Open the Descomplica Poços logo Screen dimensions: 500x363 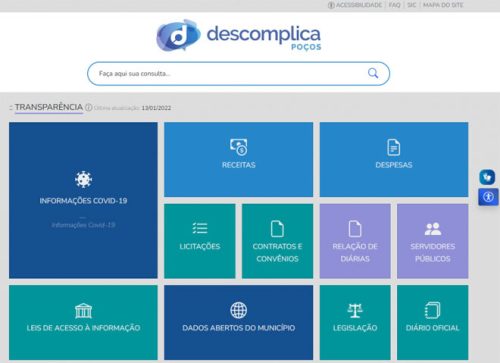point(239,35)
